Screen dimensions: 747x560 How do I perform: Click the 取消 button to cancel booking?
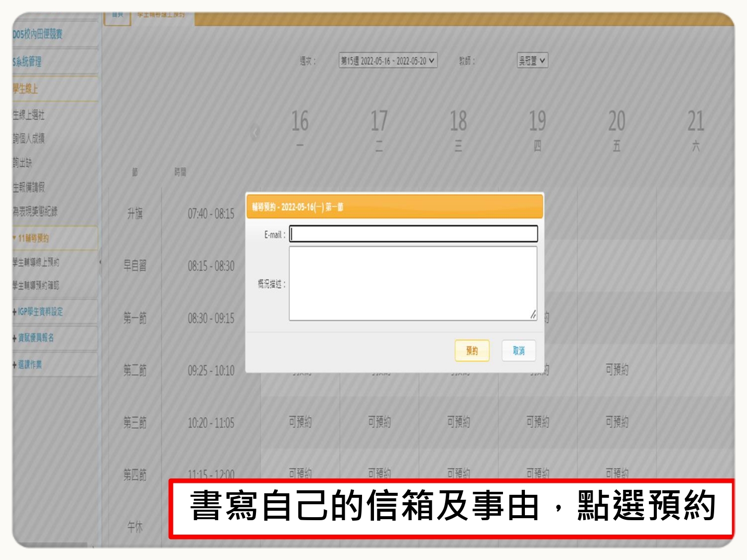pyautogui.click(x=518, y=351)
